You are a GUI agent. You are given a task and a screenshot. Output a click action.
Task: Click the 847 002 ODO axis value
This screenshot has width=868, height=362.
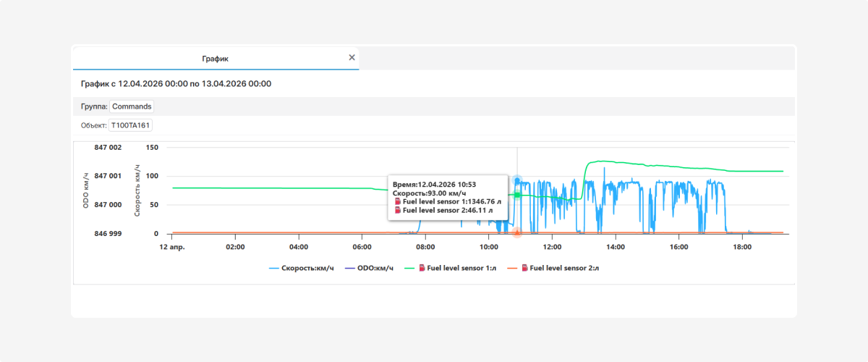(x=108, y=147)
